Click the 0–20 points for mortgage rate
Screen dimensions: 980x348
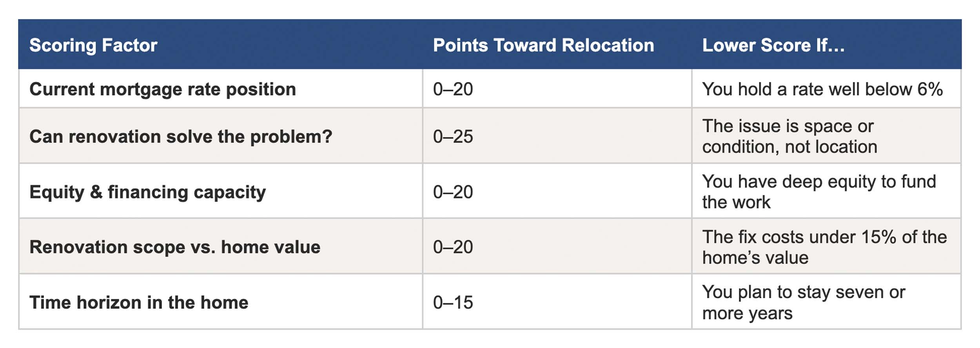(453, 89)
